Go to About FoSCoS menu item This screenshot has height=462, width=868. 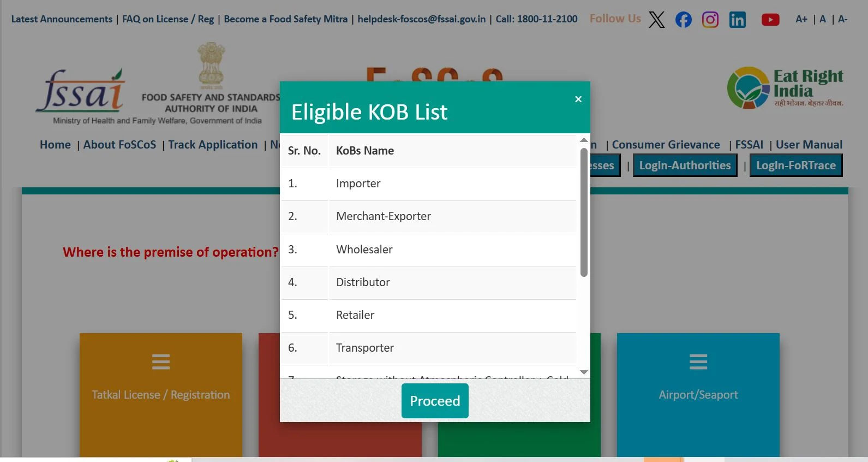[x=119, y=145]
